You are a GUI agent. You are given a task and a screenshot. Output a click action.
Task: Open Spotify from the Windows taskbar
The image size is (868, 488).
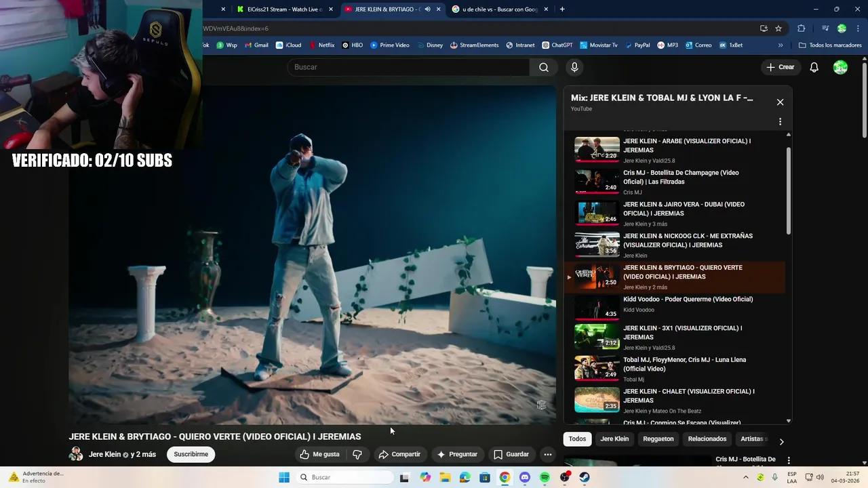(545, 477)
